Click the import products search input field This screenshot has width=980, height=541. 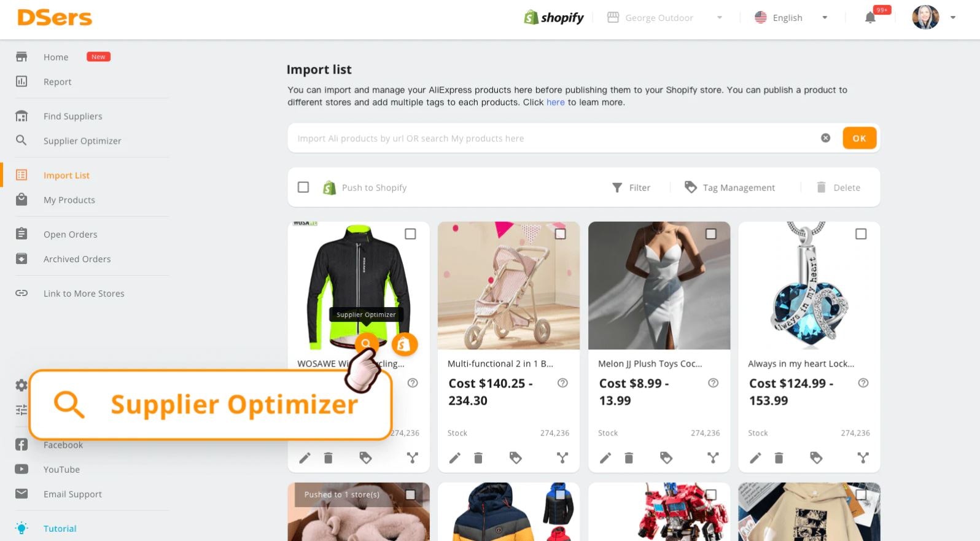click(x=553, y=138)
